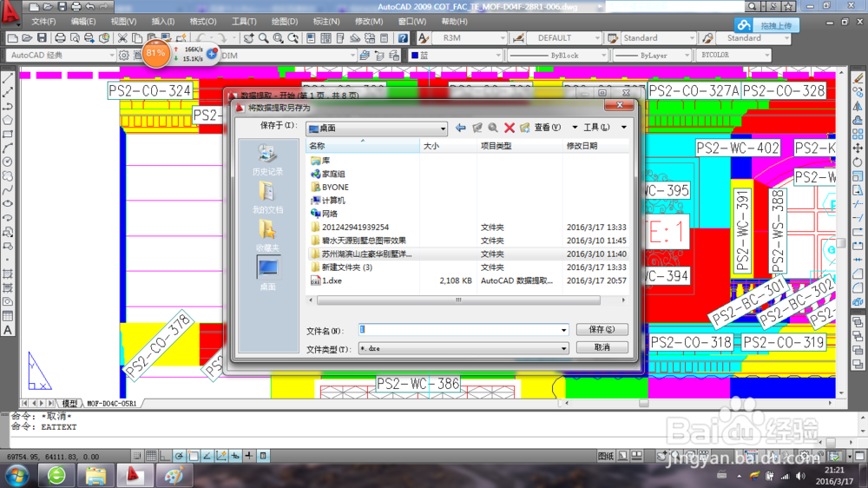Toggle Lineweight display in status bar
This screenshot has width=868, height=488.
click(x=249, y=456)
